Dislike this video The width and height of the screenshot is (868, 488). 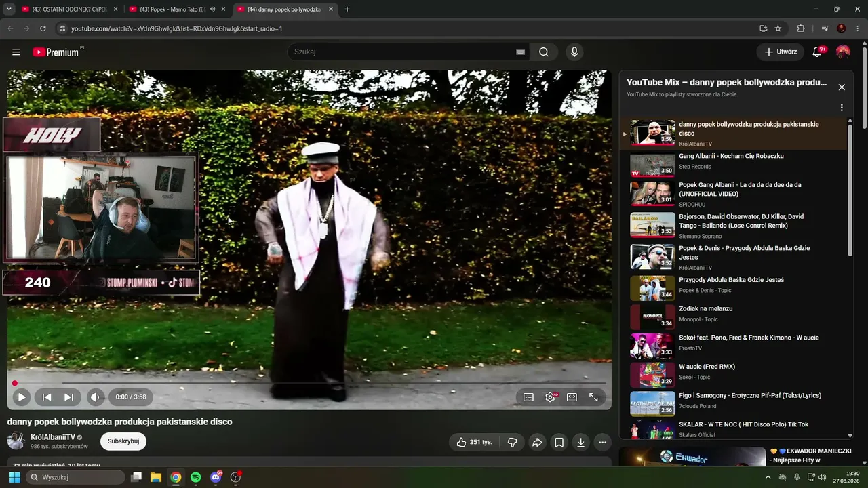[x=513, y=442]
